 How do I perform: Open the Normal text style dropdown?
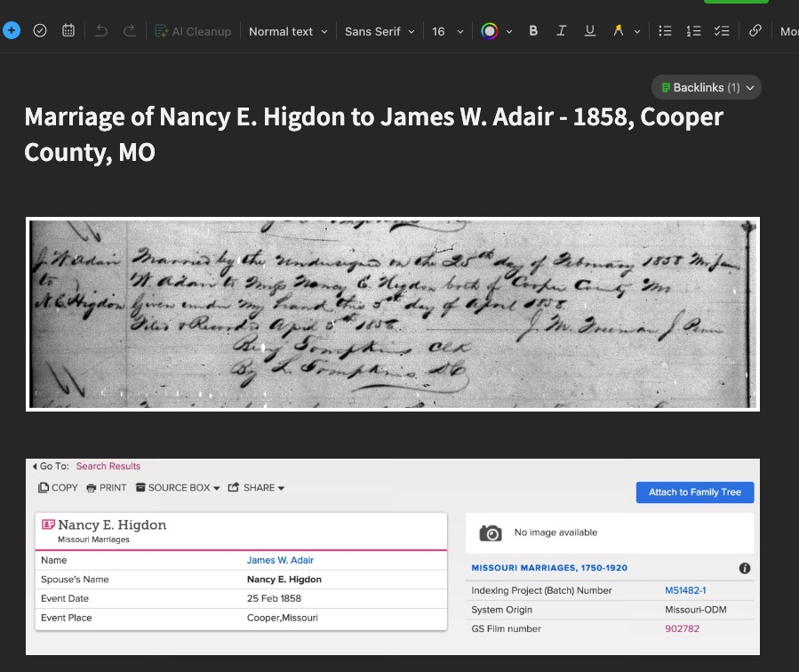288,31
